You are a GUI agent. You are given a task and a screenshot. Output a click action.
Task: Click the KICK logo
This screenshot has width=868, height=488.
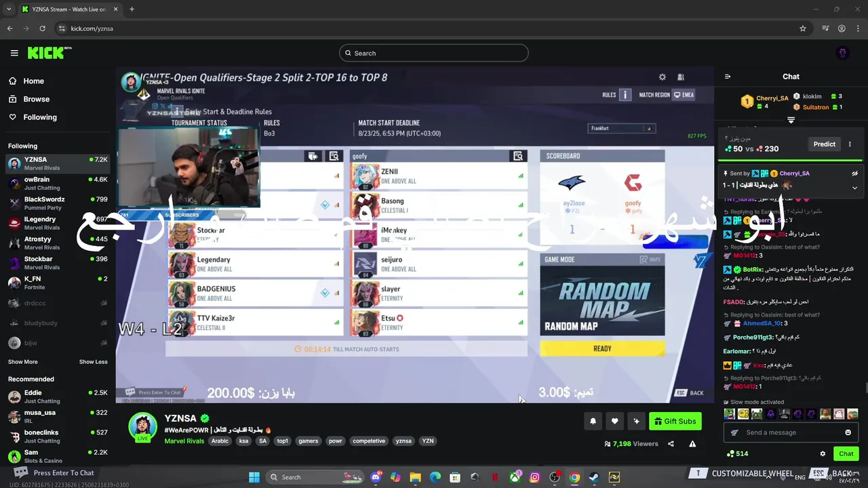50,53
